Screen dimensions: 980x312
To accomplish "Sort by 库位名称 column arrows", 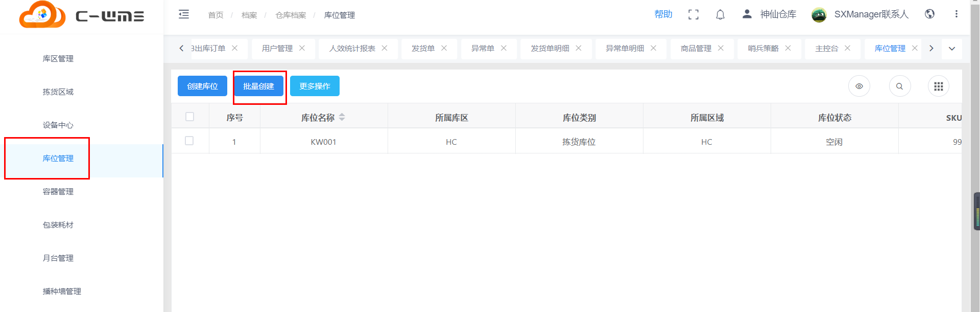I will (x=342, y=117).
